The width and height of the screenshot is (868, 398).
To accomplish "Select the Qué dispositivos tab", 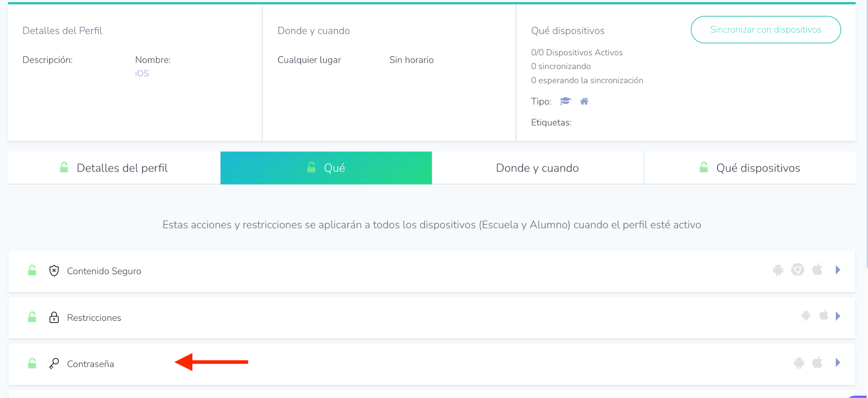I will pyautogui.click(x=750, y=168).
